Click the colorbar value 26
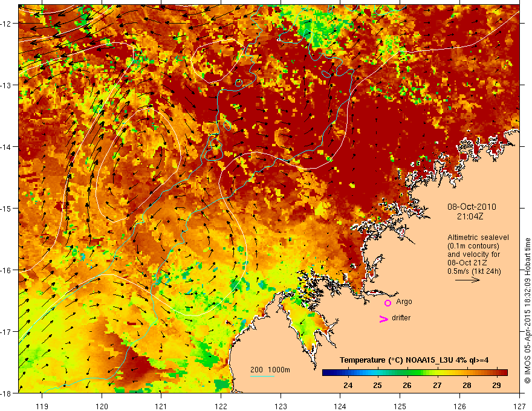The width and height of the screenshot is (532, 411). coord(407,385)
